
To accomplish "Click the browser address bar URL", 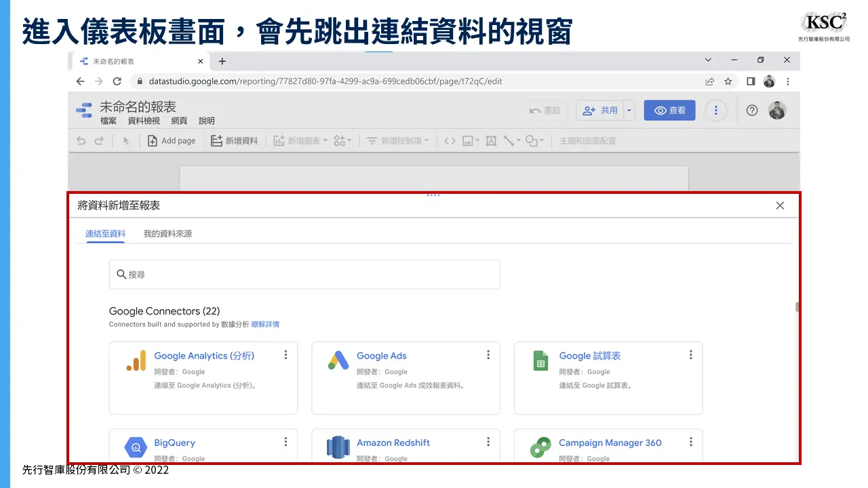I will click(x=325, y=81).
